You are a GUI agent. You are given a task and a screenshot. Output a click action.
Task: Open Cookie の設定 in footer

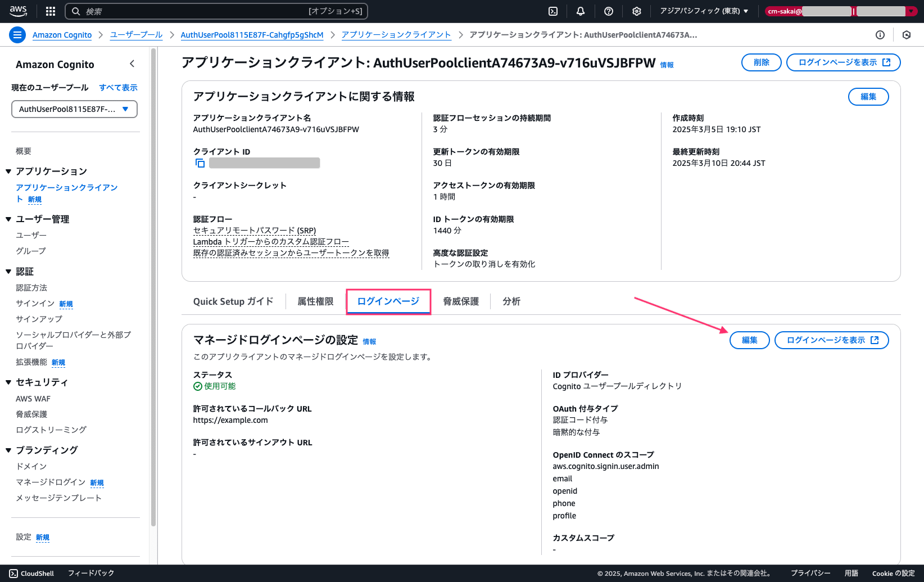[x=894, y=574]
